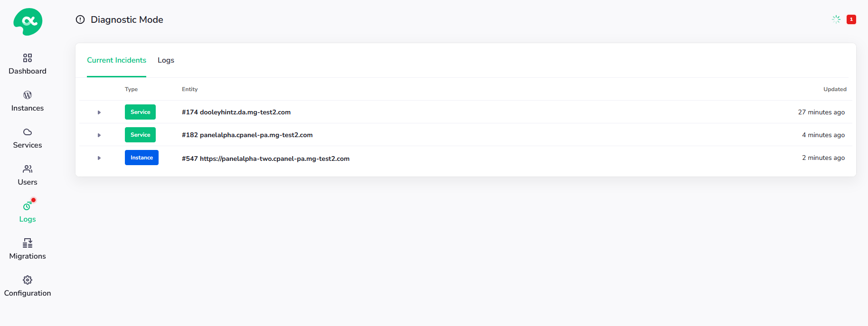Expand the #547 panelalpha-two incident row
The height and width of the screenshot is (326, 868).
pyautogui.click(x=99, y=158)
